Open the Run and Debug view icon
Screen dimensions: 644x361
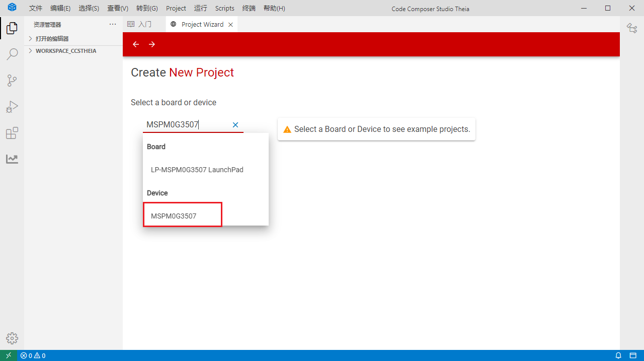tap(12, 107)
